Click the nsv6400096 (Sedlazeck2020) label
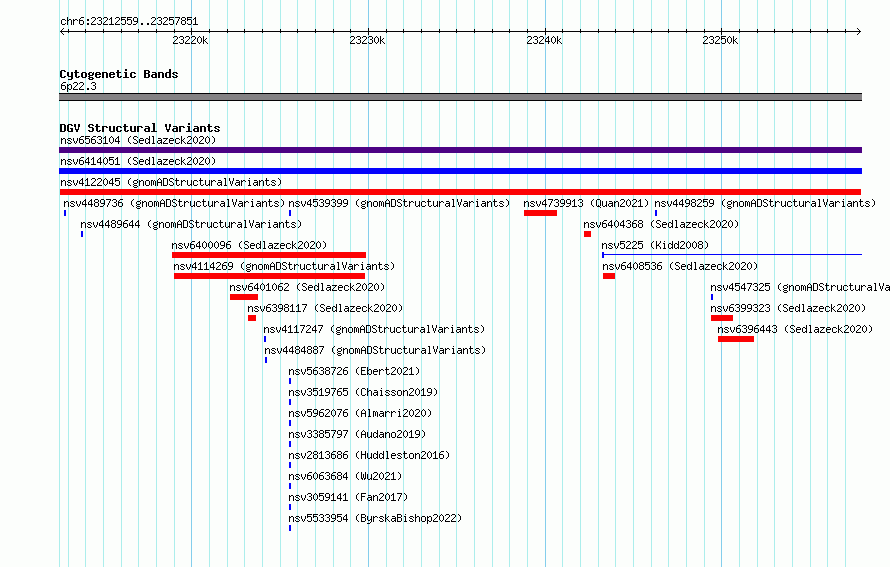 pos(249,245)
